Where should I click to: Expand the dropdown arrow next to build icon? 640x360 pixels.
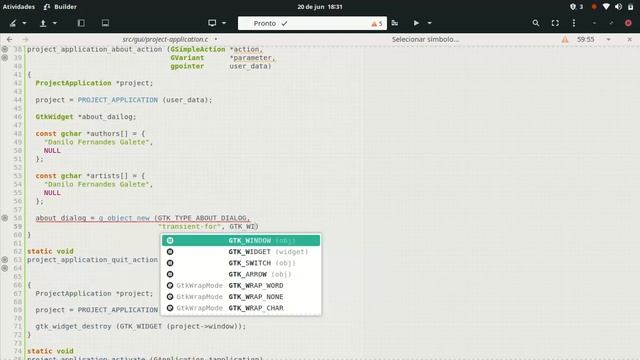(24, 23)
